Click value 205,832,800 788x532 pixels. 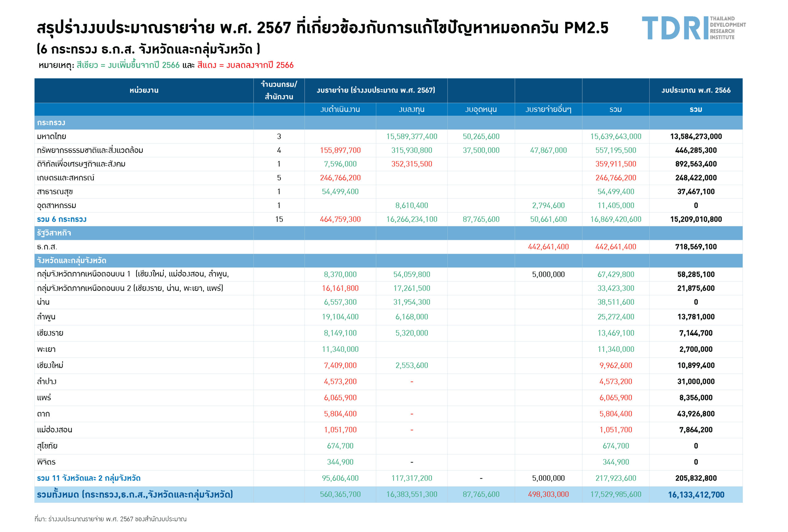pyautogui.click(x=696, y=478)
